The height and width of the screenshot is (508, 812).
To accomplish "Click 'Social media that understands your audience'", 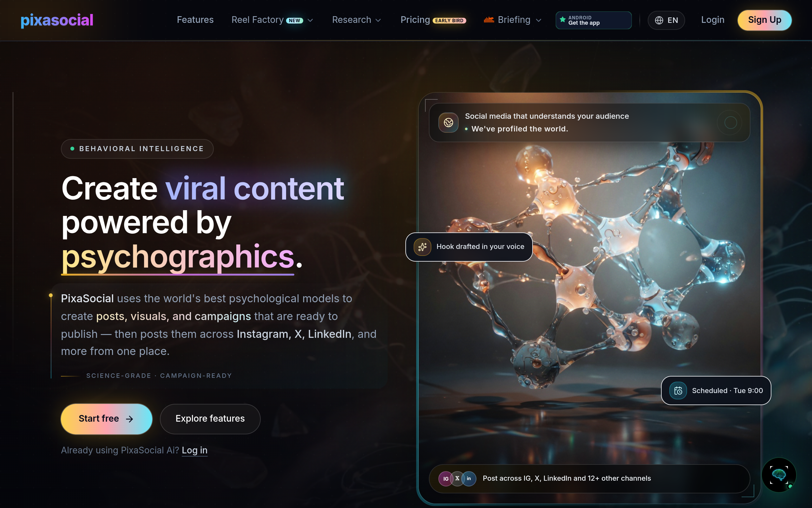I will coord(547,116).
